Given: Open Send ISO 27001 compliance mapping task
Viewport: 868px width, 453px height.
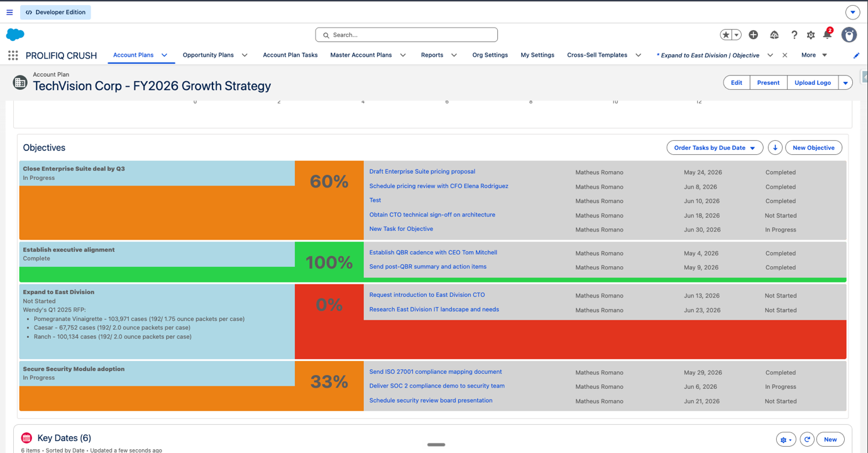Looking at the screenshot, I should (x=436, y=372).
